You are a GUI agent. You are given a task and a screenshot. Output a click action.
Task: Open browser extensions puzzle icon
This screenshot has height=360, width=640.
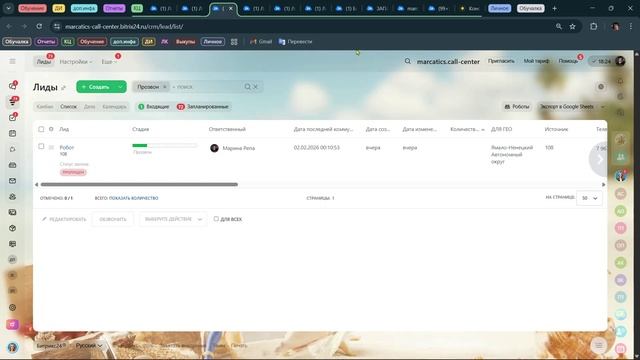coord(593,27)
